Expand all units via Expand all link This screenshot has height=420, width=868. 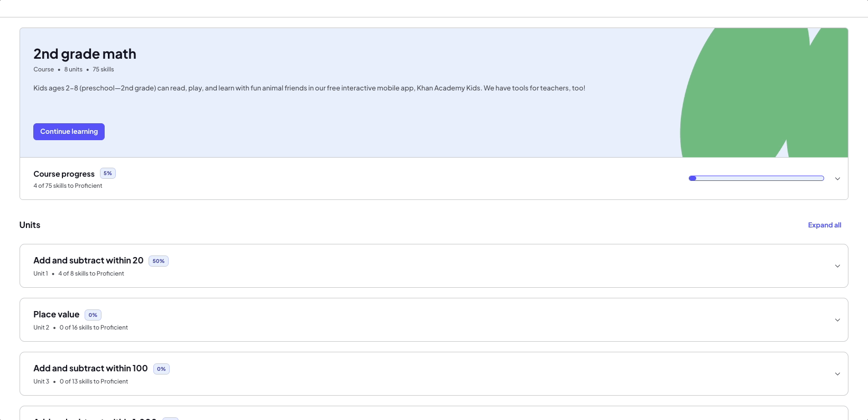(825, 225)
